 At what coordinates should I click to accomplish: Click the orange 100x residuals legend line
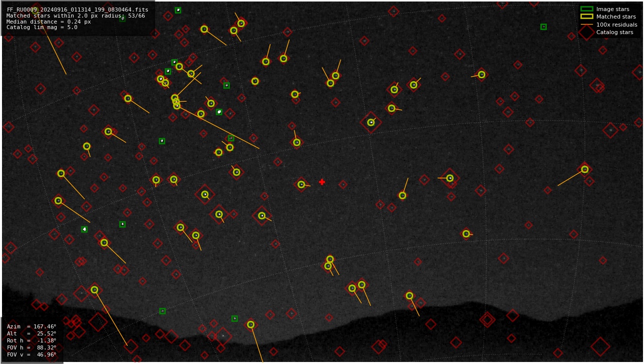click(586, 25)
